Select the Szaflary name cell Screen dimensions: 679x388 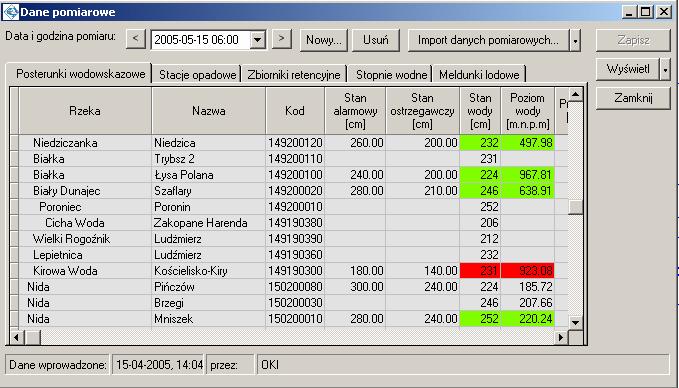[209, 191]
